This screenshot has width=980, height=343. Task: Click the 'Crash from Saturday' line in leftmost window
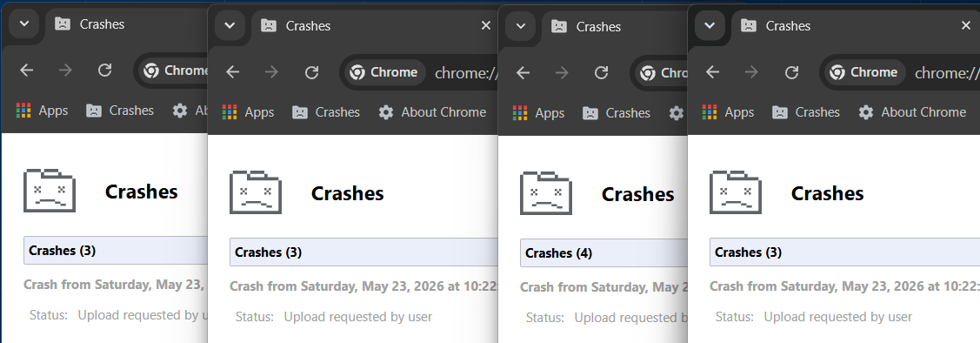click(x=115, y=284)
